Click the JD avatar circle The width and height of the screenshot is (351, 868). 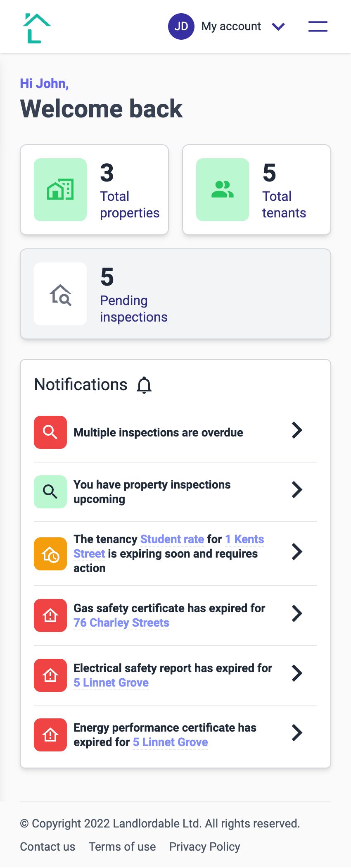(181, 26)
